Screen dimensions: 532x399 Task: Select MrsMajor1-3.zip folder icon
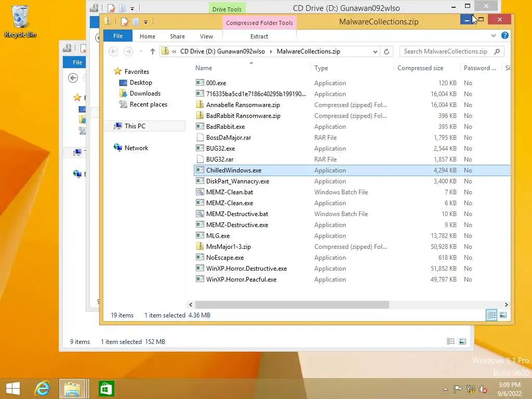point(200,246)
